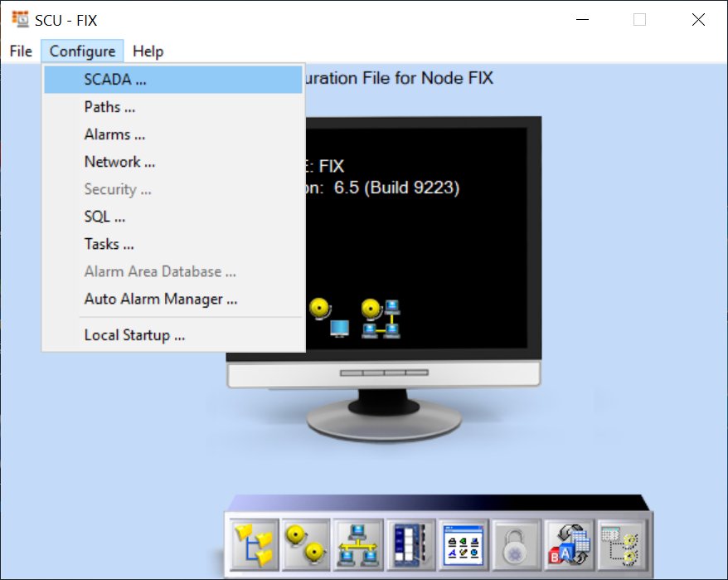Choose SCADA... from Configure menu
728x580 pixels.
173,80
